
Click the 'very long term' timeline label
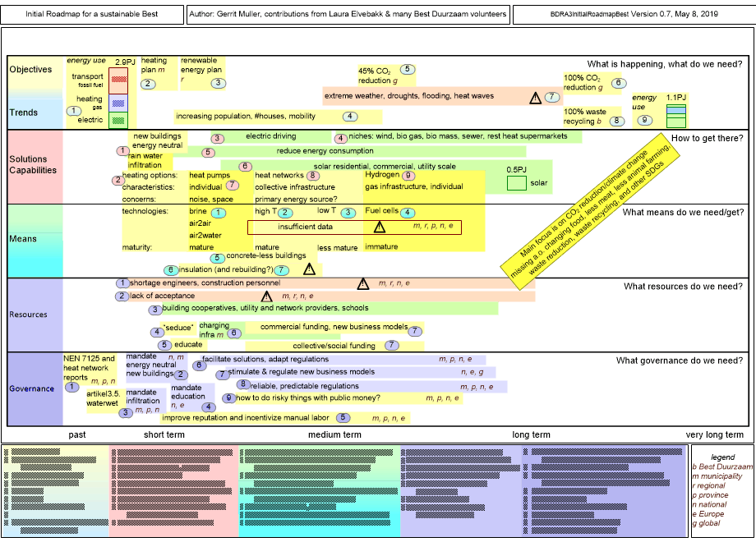click(715, 434)
